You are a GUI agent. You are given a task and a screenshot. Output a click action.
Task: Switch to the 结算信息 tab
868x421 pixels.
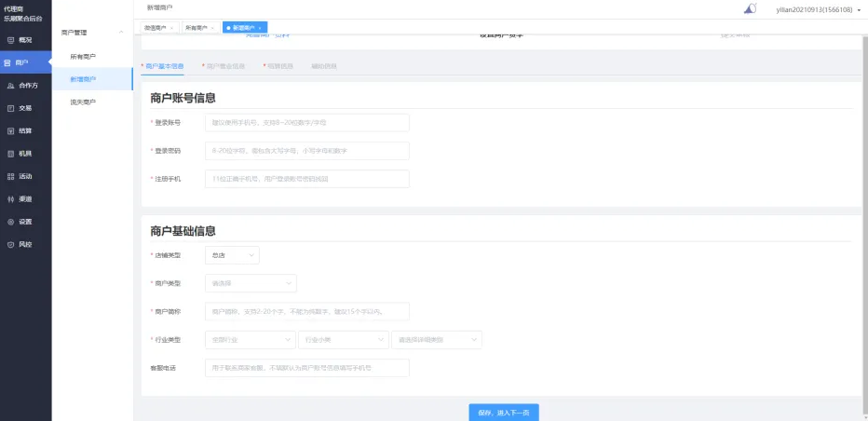pos(278,66)
